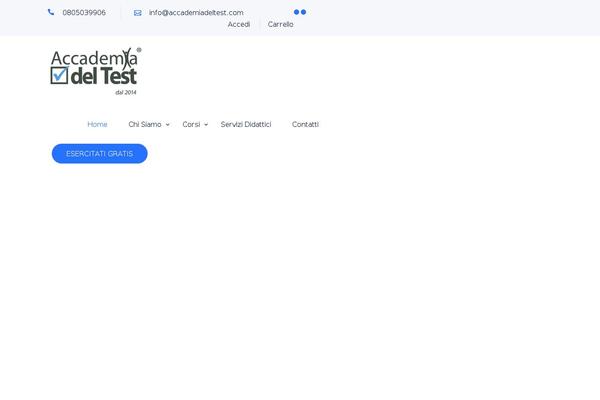Viewport: 600px width, 400px height.
Task: Click the envelope email icon
Action: 138,13
